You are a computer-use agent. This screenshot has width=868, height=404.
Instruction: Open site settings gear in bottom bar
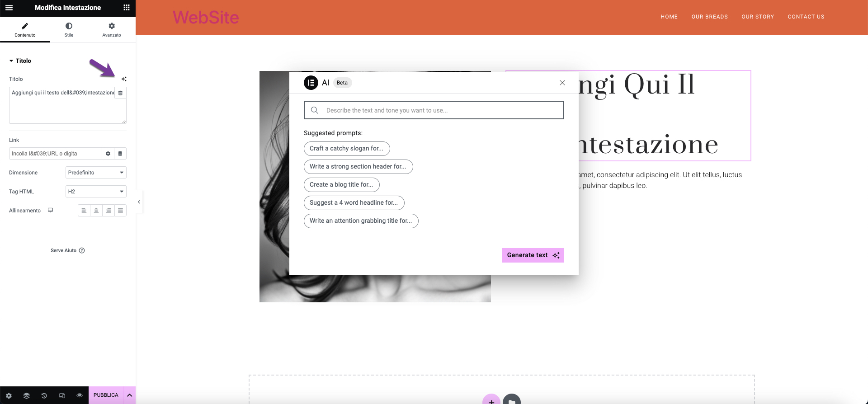tap(9, 395)
